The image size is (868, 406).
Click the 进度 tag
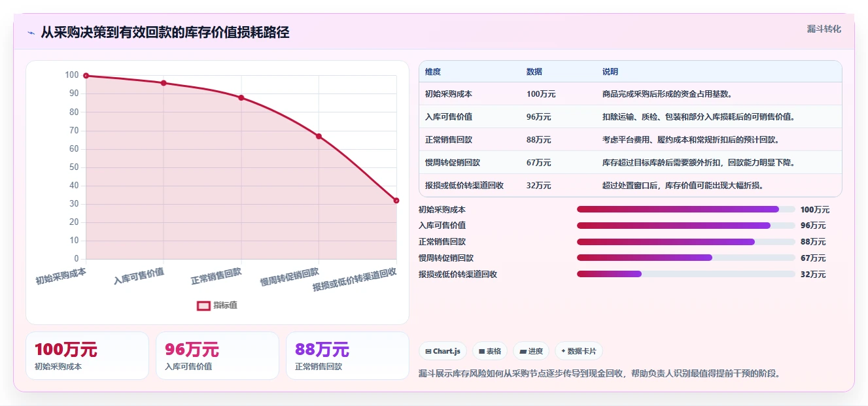point(531,351)
